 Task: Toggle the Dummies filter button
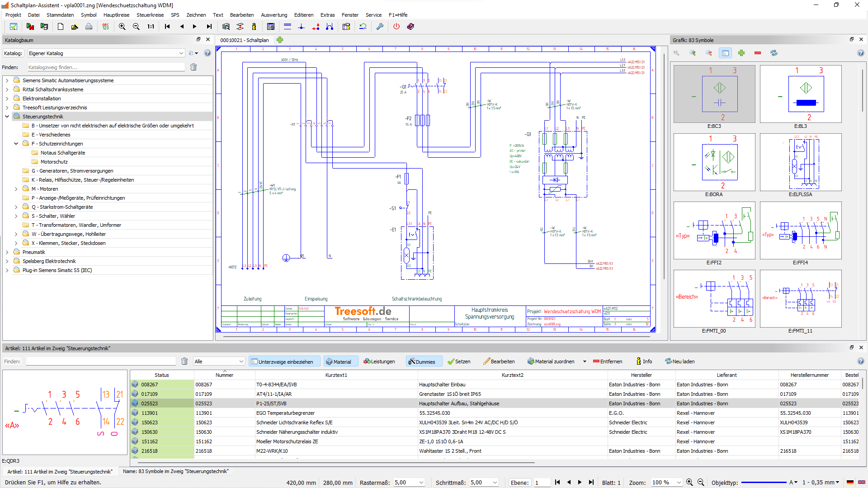click(x=424, y=361)
